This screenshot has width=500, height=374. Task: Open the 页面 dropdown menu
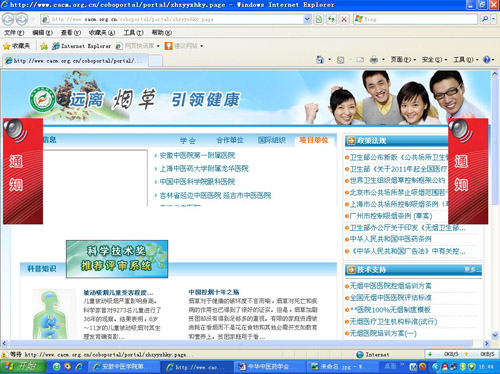(403, 59)
